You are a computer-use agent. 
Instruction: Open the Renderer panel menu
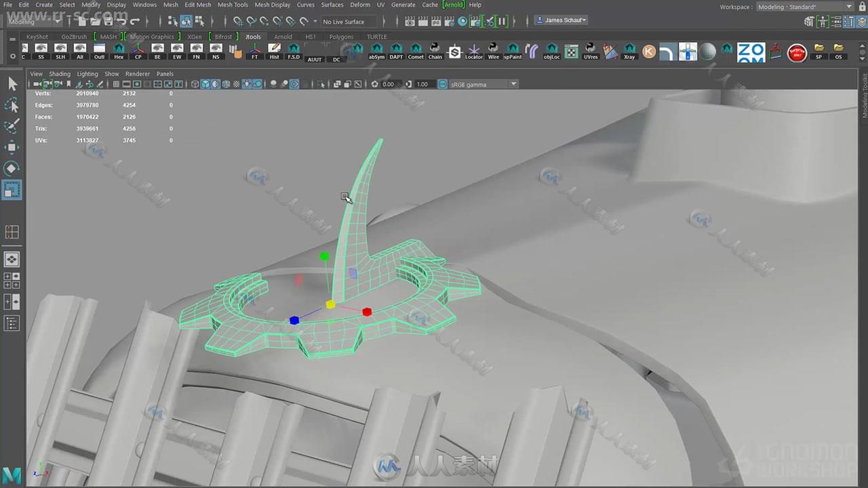tap(138, 74)
